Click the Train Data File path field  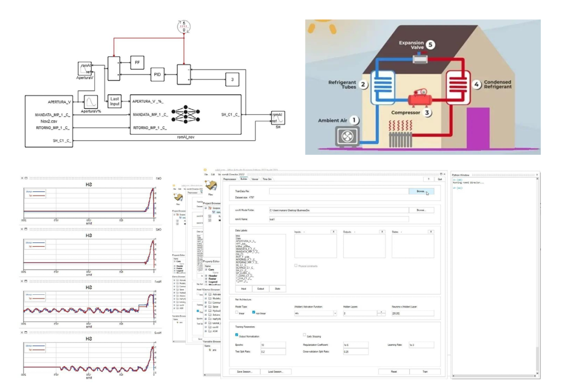pyautogui.click(x=339, y=191)
